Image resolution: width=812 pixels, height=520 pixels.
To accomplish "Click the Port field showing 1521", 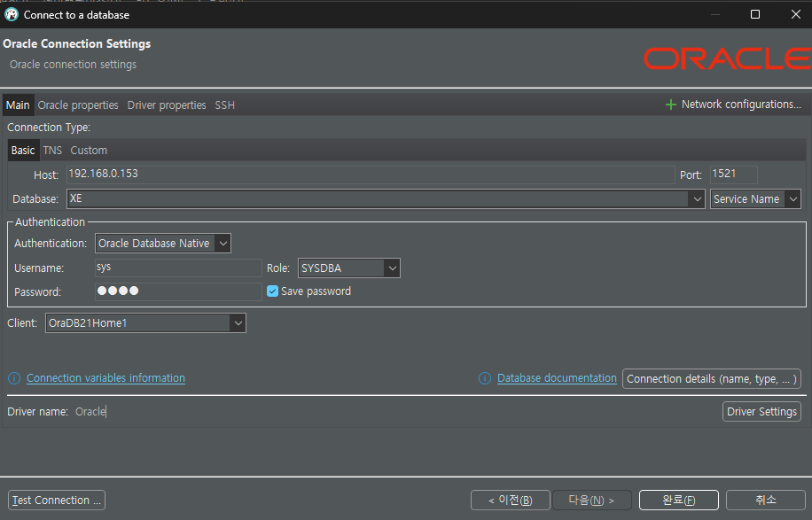I will tap(734, 175).
